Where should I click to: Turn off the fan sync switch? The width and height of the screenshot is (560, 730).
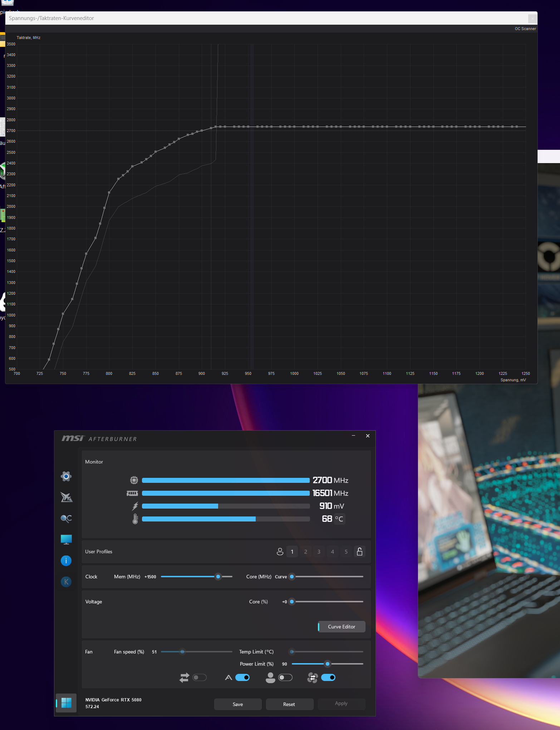tap(328, 677)
